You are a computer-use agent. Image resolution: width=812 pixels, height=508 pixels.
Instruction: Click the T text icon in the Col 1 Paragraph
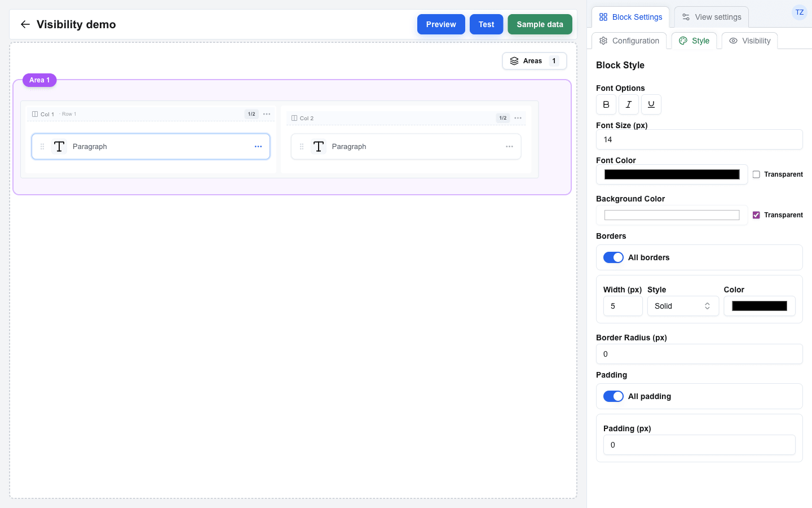coord(59,147)
